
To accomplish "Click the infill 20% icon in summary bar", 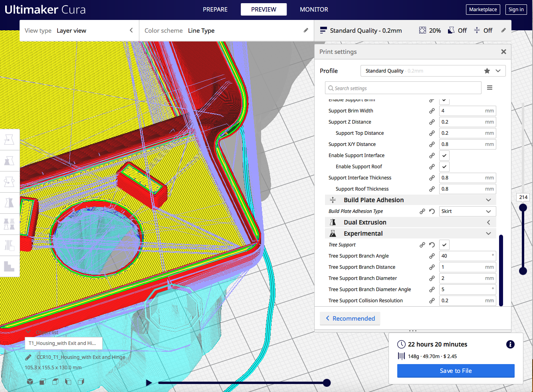I will coord(422,30).
